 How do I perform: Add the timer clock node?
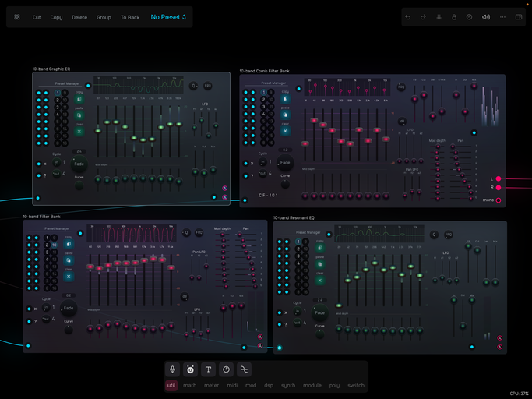point(226,369)
